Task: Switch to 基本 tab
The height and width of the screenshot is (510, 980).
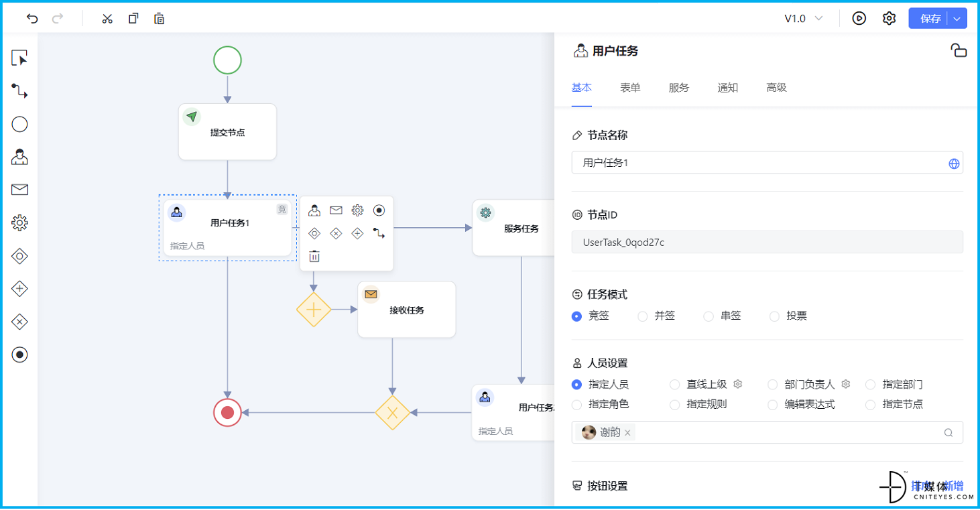Action: 581,87
